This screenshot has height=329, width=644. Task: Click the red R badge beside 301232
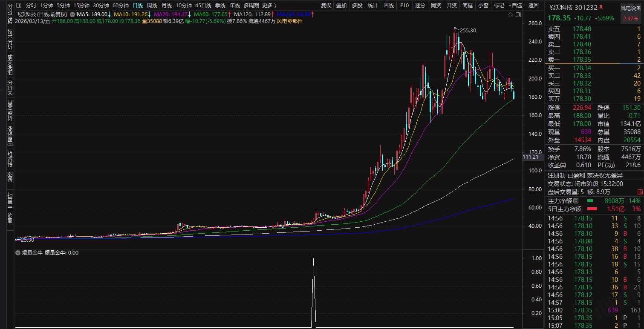pyautogui.click(x=601, y=7)
